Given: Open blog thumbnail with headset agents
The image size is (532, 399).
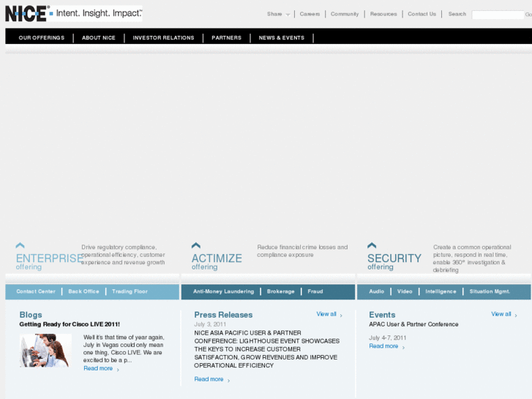Looking at the screenshot, I should (x=45, y=351).
